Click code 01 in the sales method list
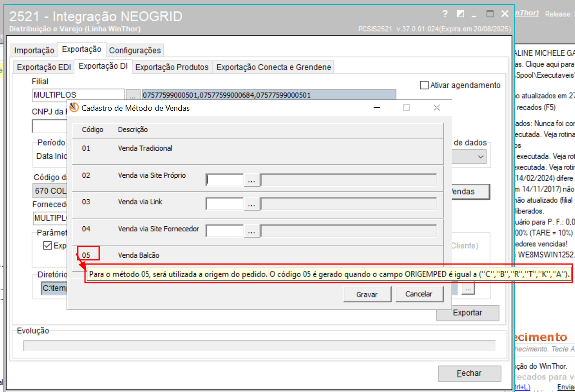 [86, 148]
